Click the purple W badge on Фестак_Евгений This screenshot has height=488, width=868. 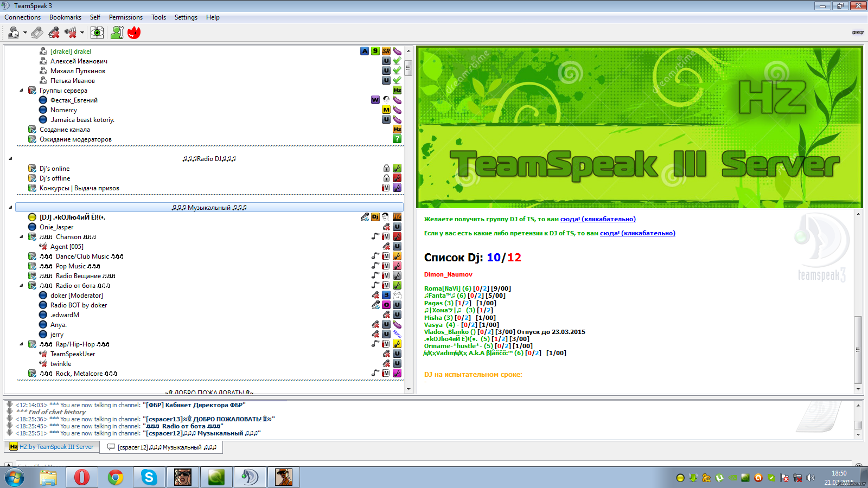coord(375,100)
